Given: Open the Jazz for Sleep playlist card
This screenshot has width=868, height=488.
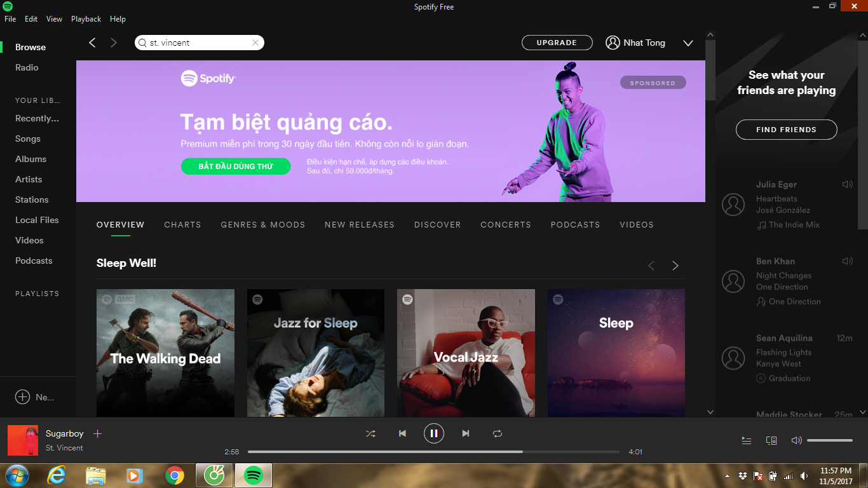Looking at the screenshot, I should coord(316,353).
